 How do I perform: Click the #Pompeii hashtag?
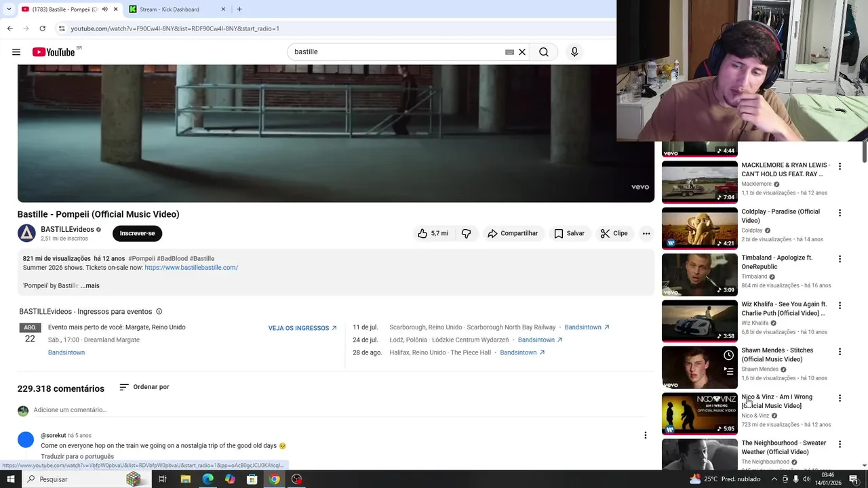point(142,258)
